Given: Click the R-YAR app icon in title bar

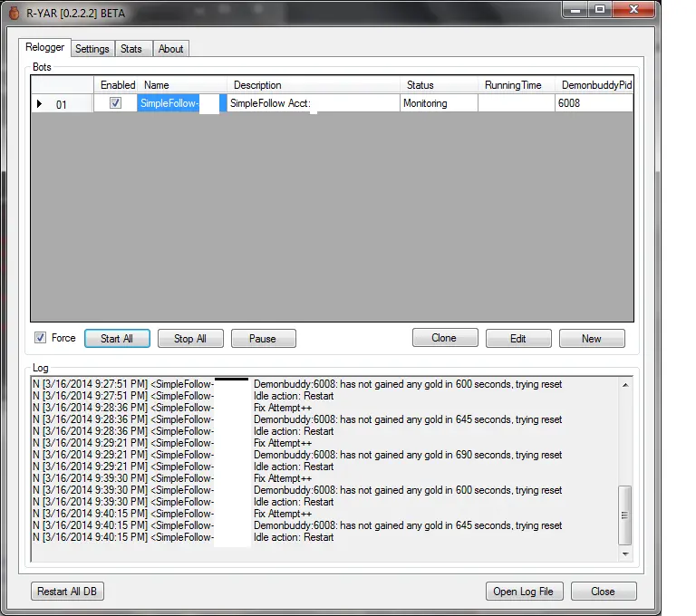Looking at the screenshot, I should point(13,10).
